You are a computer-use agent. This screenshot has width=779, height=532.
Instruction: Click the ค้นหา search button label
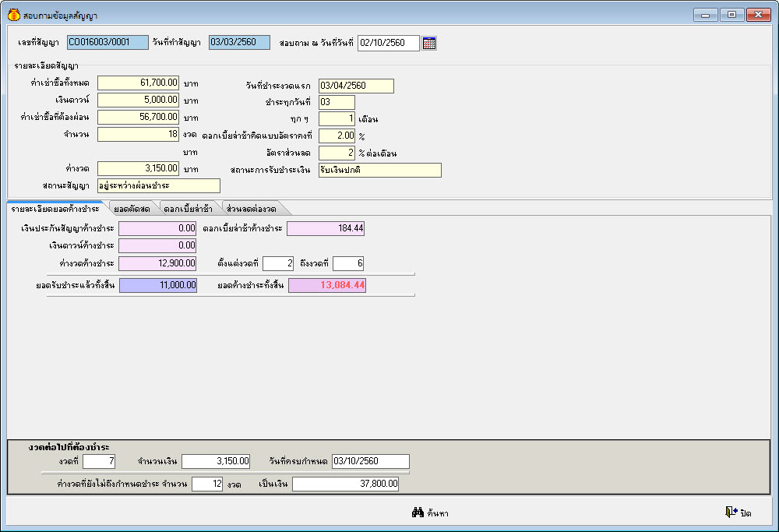[438, 513]
